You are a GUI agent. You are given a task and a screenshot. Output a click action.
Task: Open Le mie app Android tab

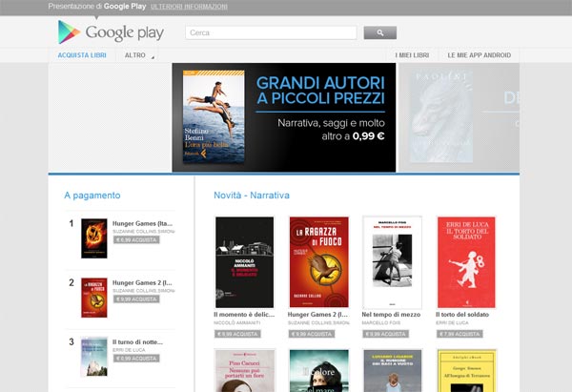pyautogui.click(x=479, y=55)
